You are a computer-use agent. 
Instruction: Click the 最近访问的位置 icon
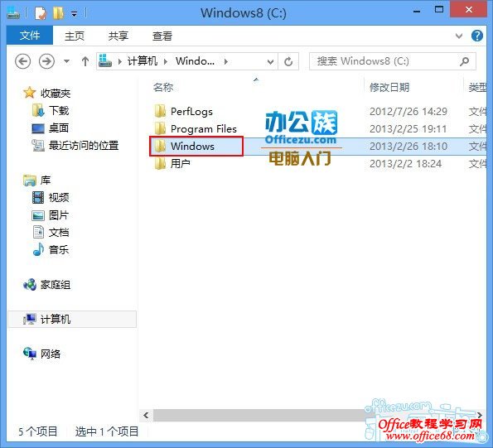[x=38, y=146]
